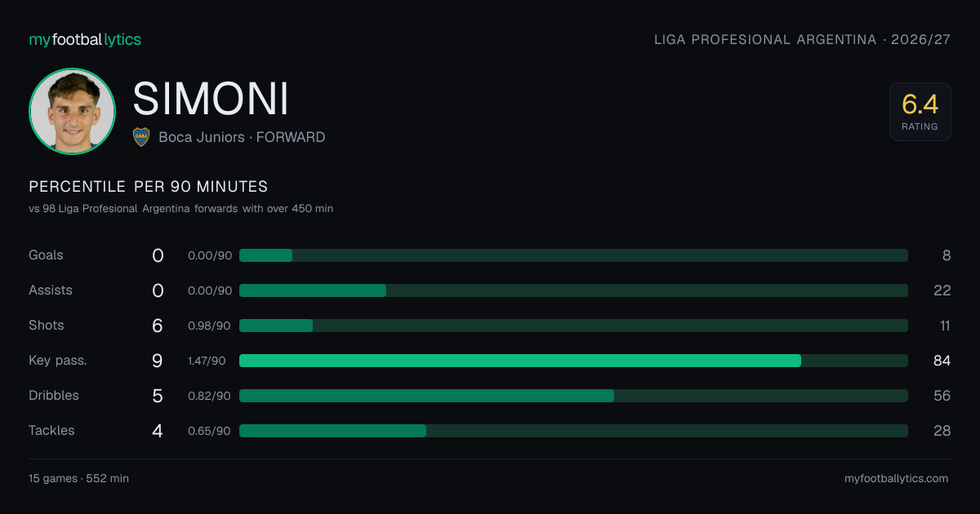Viewport: 980px width, 514px height.
Task: Select the Percentile per 90 minutes heading
Action: [x=149, y=187]
